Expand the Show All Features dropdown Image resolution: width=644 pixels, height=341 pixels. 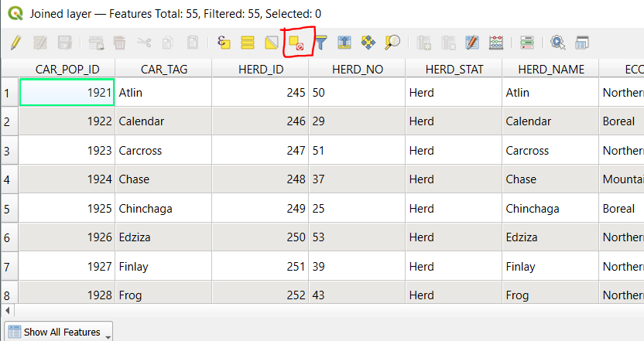point(108,333)
